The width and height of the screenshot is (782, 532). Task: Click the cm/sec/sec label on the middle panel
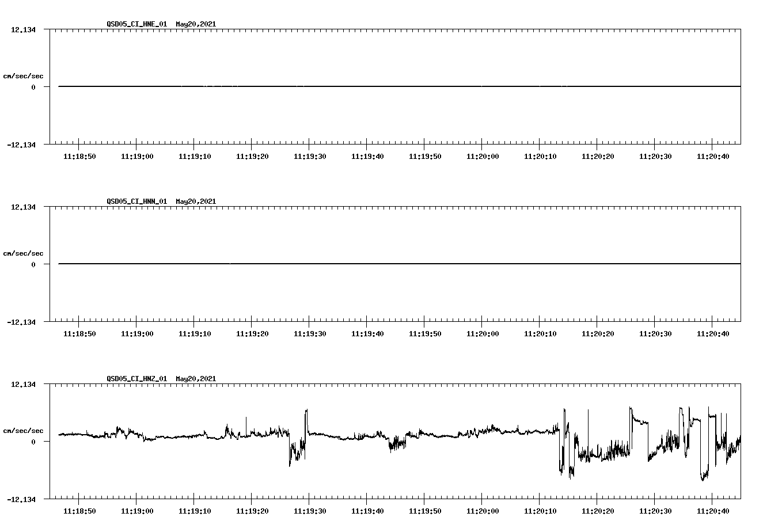pos(23,253)
